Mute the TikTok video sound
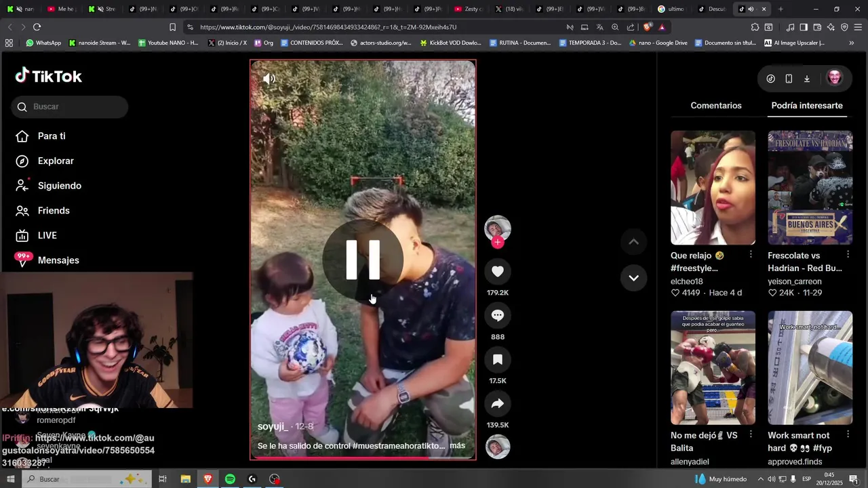 click(x=269, y=79)
